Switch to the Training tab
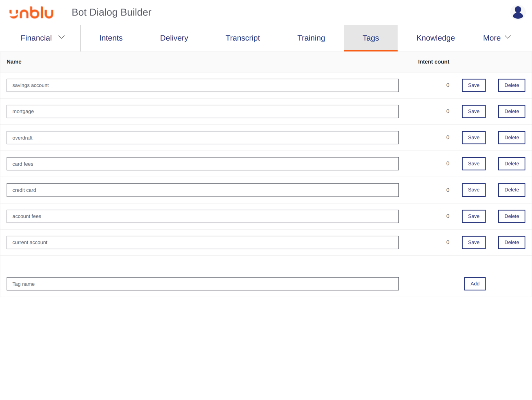Image resolution: width=532 pixels, height=400 pixels. [311, 38]
